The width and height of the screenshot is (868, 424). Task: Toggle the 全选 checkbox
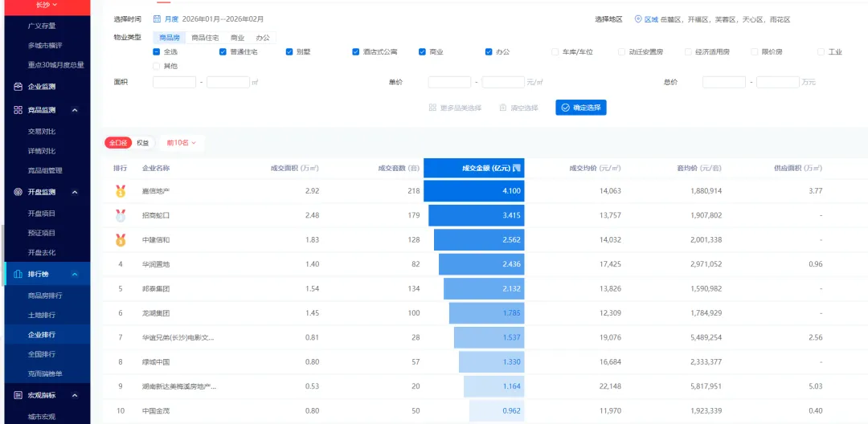[x=157, y=52]
